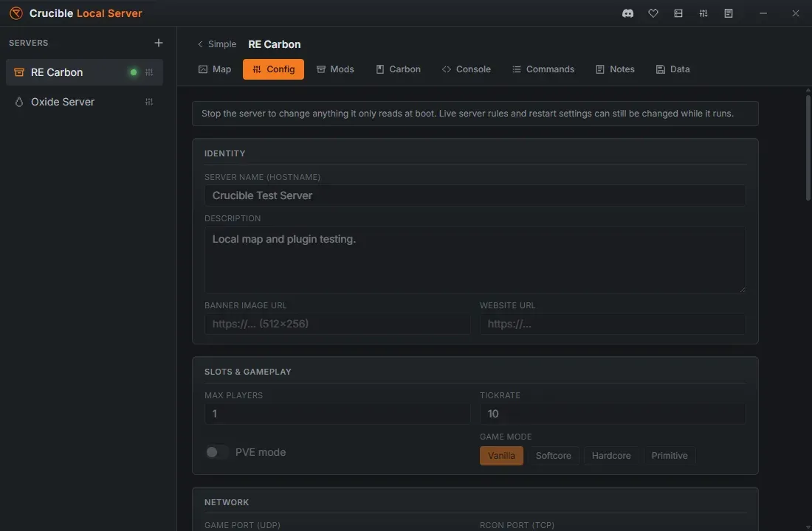Image resolution: width=812 pixels, height=531 pixels.
Task: Click the SLOTS & GAMEPLAY heading
Action: click(x=247, y=372)
